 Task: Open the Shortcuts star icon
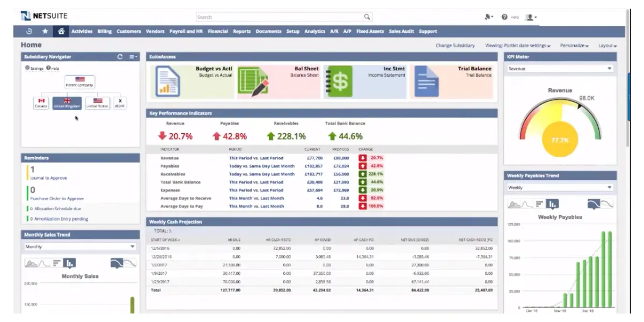(45, 31)
